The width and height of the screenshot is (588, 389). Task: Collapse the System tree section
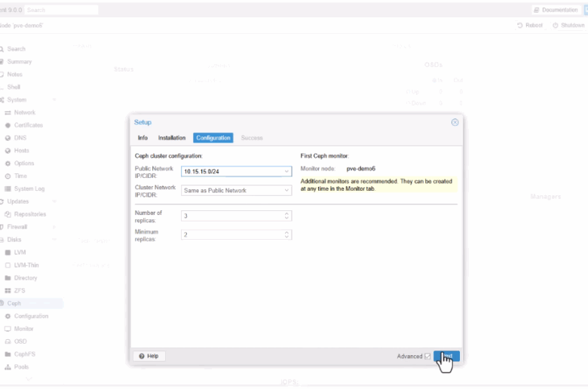coord(54,100)
